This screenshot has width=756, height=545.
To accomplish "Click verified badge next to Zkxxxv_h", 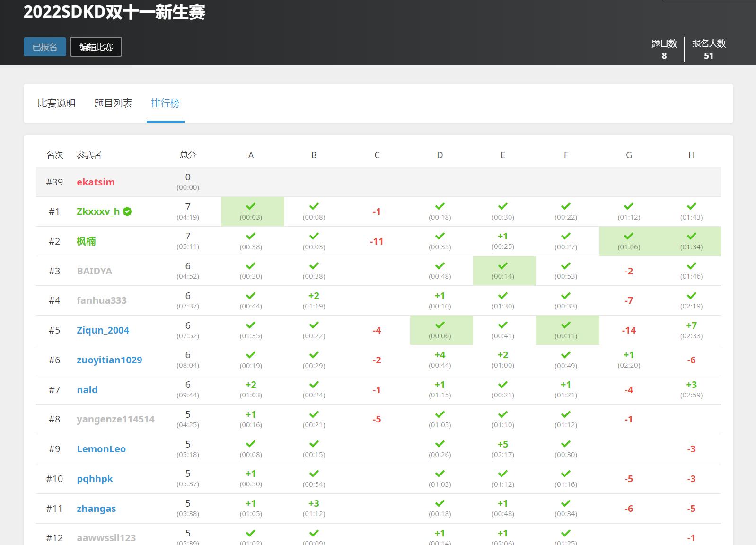I will [x=127, y=212].
